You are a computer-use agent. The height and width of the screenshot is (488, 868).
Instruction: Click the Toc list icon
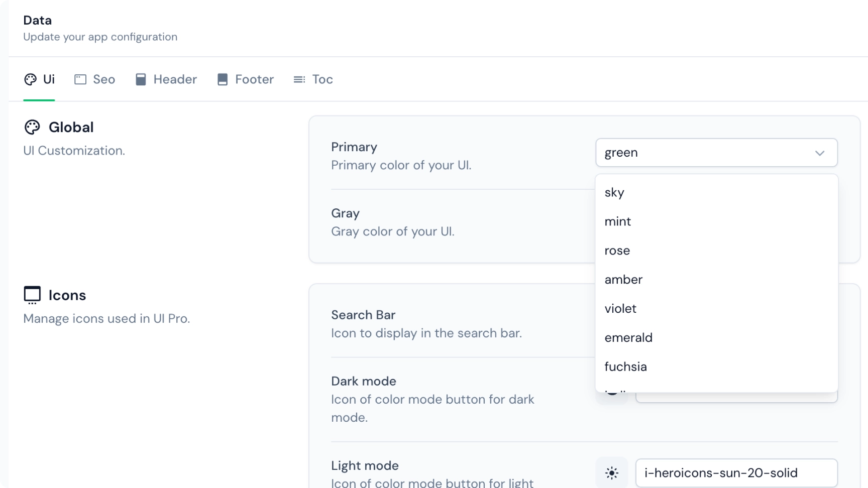(x=298, y=79)
